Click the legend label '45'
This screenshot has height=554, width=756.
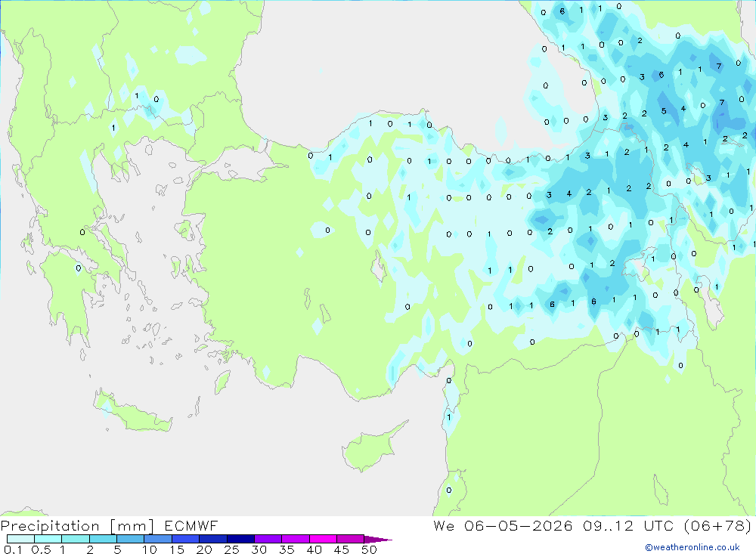[x=342, y=549]
